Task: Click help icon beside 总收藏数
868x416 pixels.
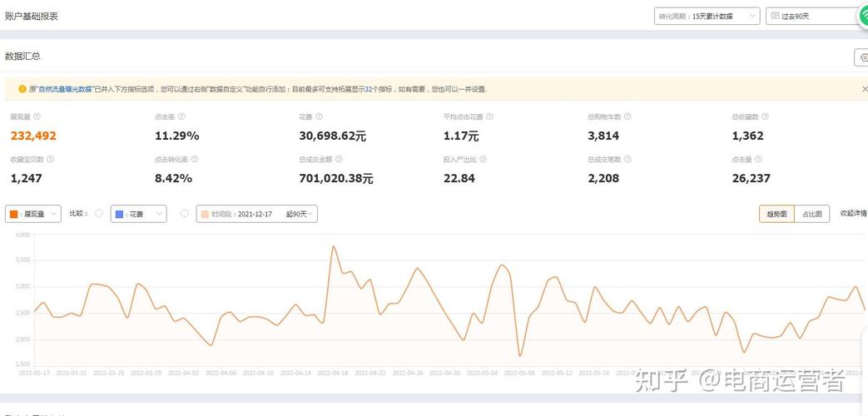Action: (x=765, y=116)
